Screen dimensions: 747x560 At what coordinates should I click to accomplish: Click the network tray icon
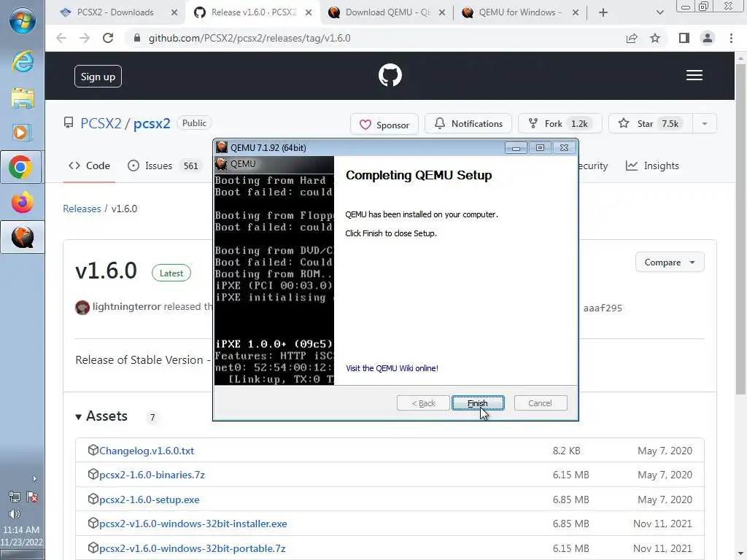tap(15, 497)
